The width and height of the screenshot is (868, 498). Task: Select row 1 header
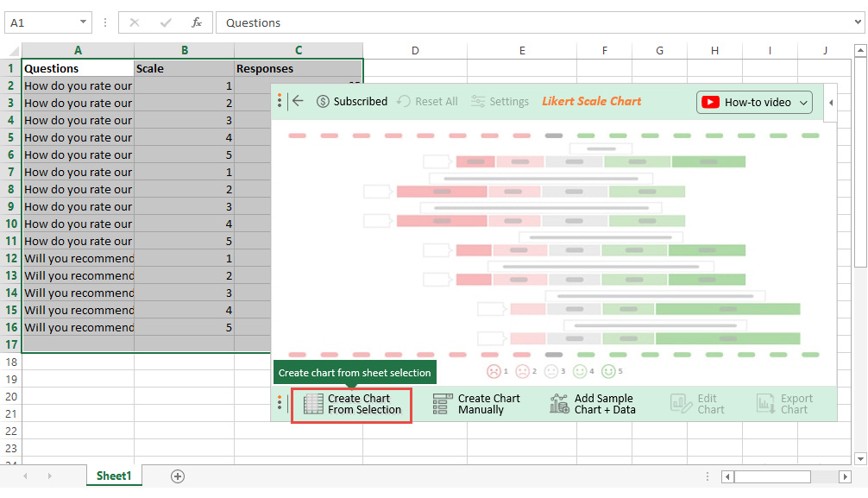click(x=10, y=69)
